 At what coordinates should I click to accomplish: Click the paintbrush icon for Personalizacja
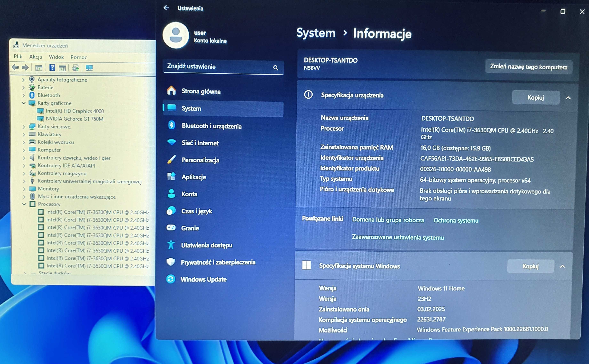[x=171, y=159]
